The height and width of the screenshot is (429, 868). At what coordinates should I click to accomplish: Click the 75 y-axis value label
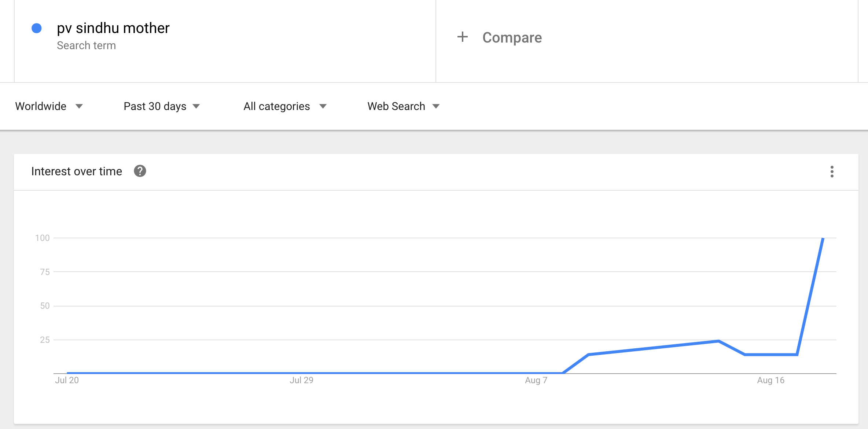click(45, 272)
